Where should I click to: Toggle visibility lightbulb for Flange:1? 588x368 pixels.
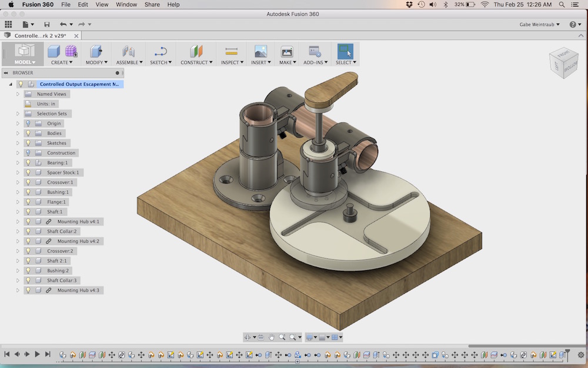click(28, 202)
